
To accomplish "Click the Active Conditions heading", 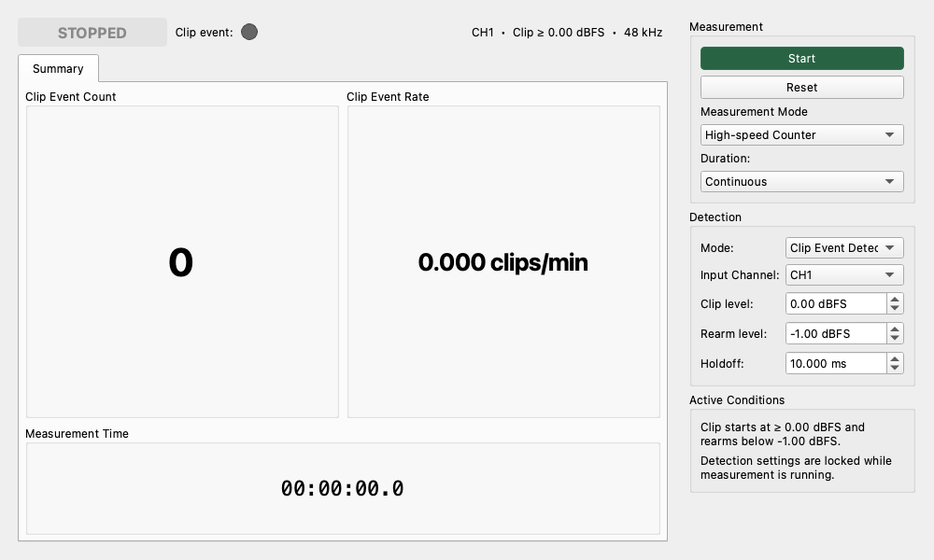I will click(737, 399).
